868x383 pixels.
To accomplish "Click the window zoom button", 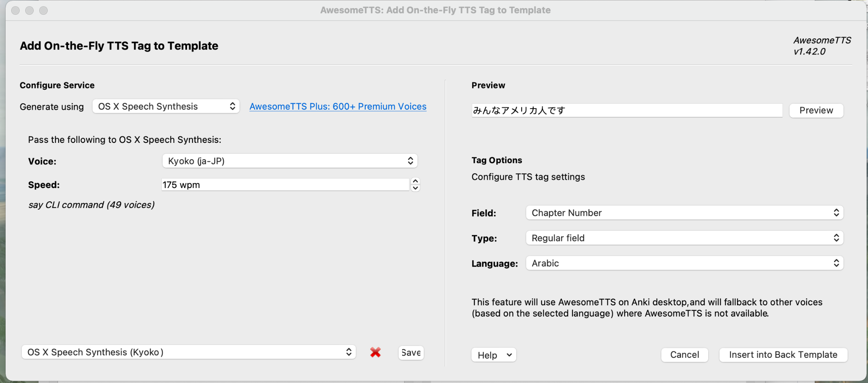I will [44, 10].
